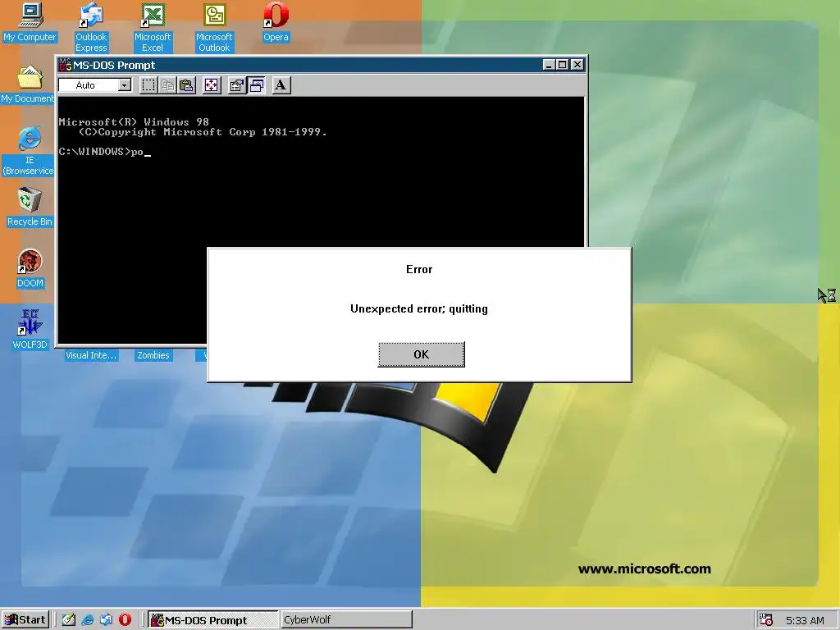Select the Mark tool in MS-DOS toolbar
This screenshot has width=840, height=630.
148,85
